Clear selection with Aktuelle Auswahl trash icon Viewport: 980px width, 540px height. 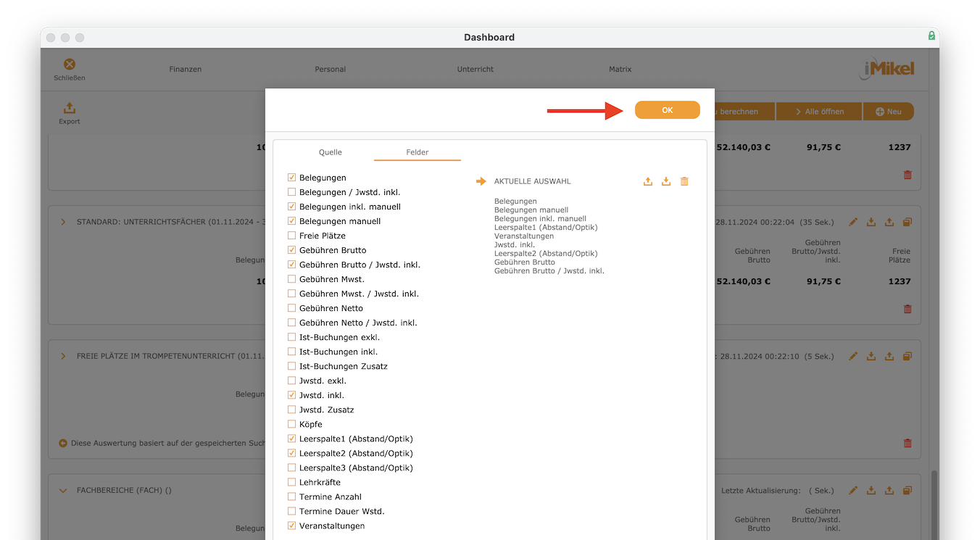click(684, 181)
